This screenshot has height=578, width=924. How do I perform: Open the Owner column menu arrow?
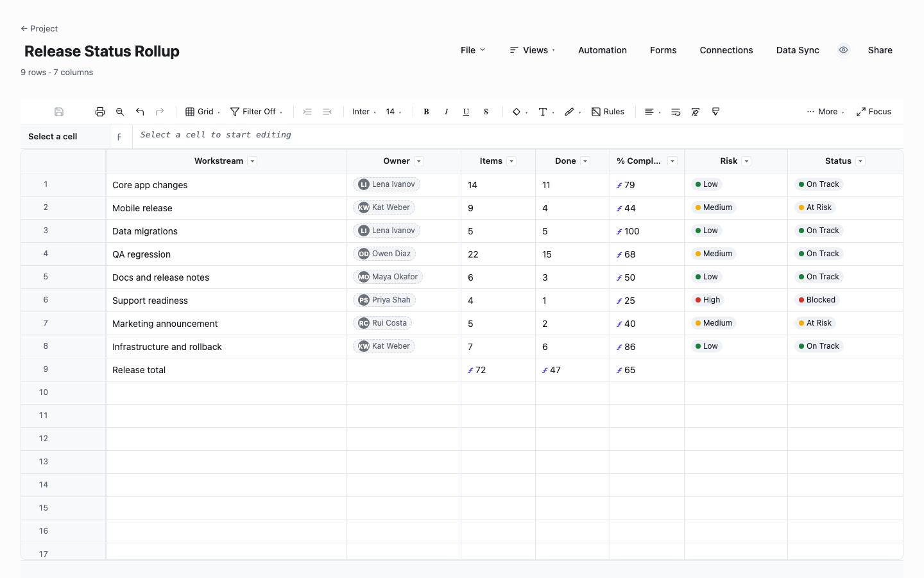point(419,161)
